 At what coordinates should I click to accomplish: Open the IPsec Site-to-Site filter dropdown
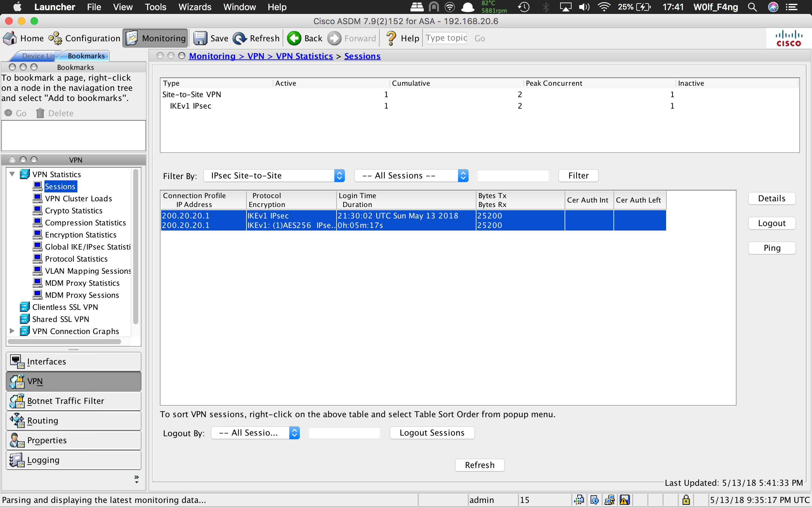pyautogui.click(x=274, y=176)
